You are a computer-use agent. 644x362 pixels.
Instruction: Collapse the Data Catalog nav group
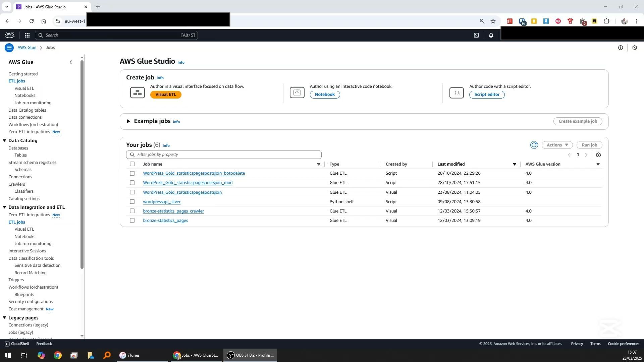pyautogui.click(x=5, y=141)
